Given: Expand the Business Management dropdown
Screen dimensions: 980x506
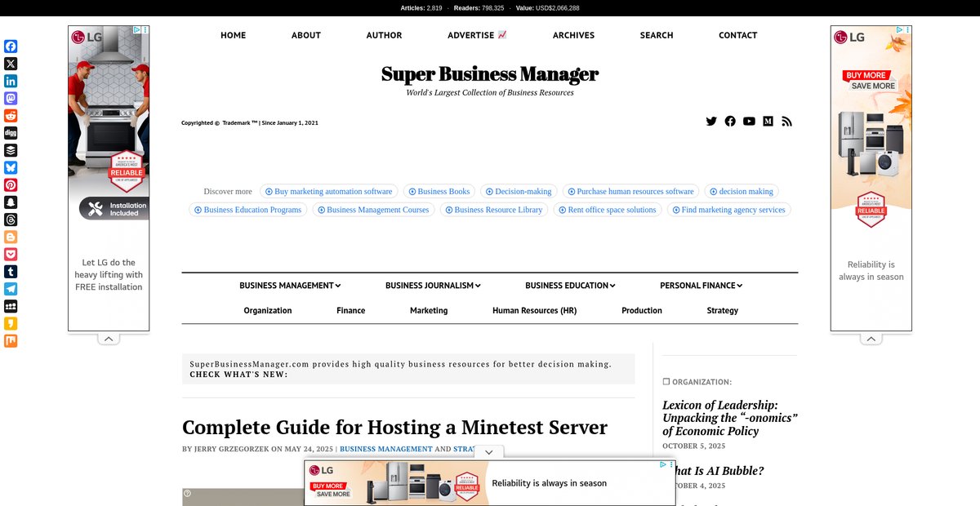Looking at the screenshot, I should tap(290, 286).
